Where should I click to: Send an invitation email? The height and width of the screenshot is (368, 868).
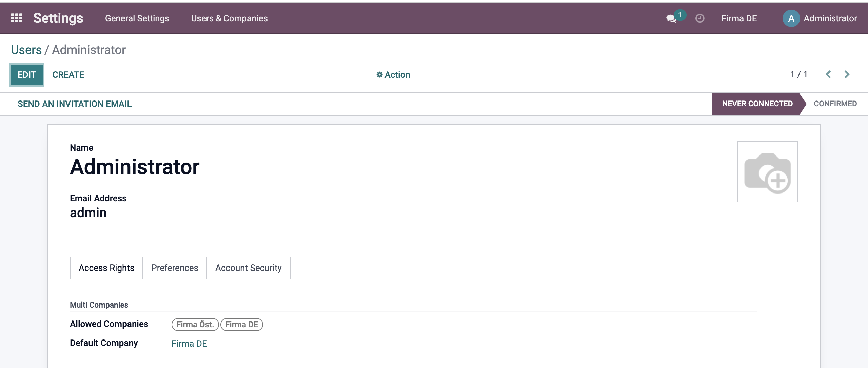[x=75, y=104]
